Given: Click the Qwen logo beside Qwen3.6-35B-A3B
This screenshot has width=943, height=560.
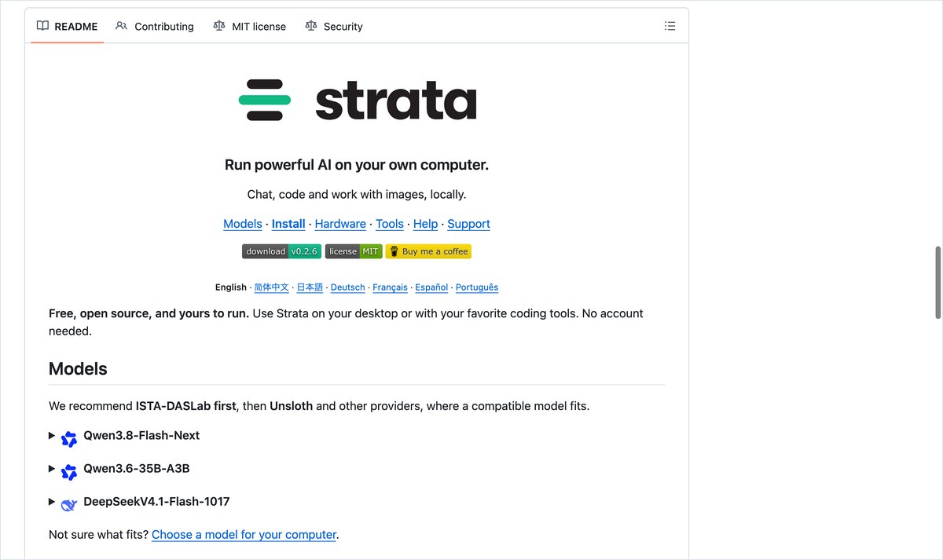Looking at the screenshot, I should tap(69, 472).
